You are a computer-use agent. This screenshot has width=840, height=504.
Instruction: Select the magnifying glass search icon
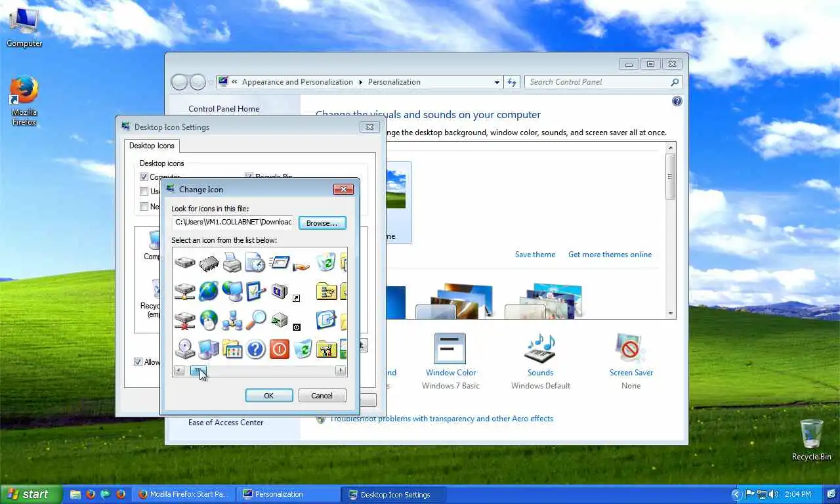(x=255, y=320)
